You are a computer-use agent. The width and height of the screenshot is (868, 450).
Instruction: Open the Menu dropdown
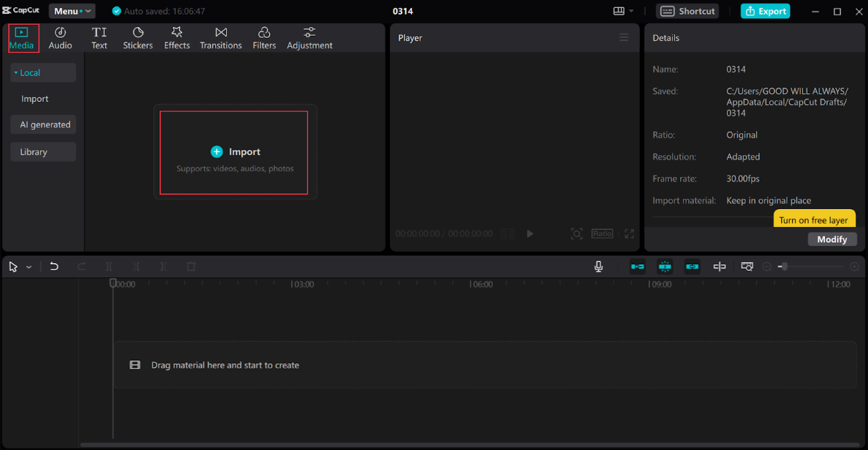pyautogui.click(x=72, y=11)
